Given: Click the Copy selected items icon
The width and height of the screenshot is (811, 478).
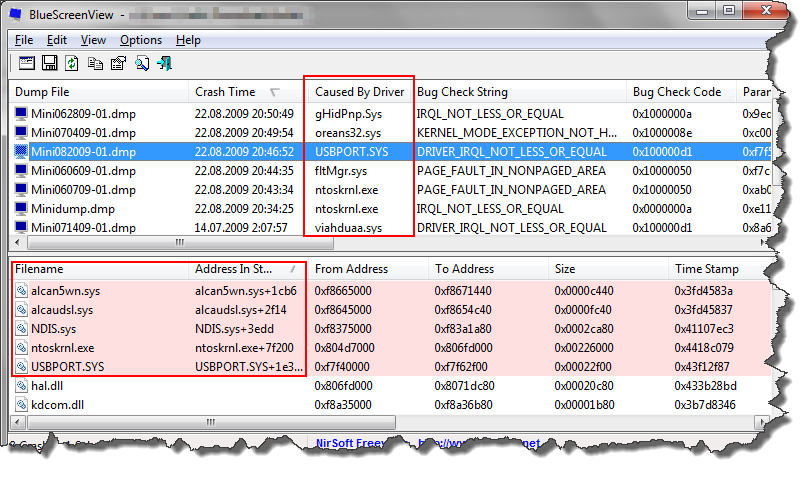Looking at the screenshot, I should click(95, 64).
